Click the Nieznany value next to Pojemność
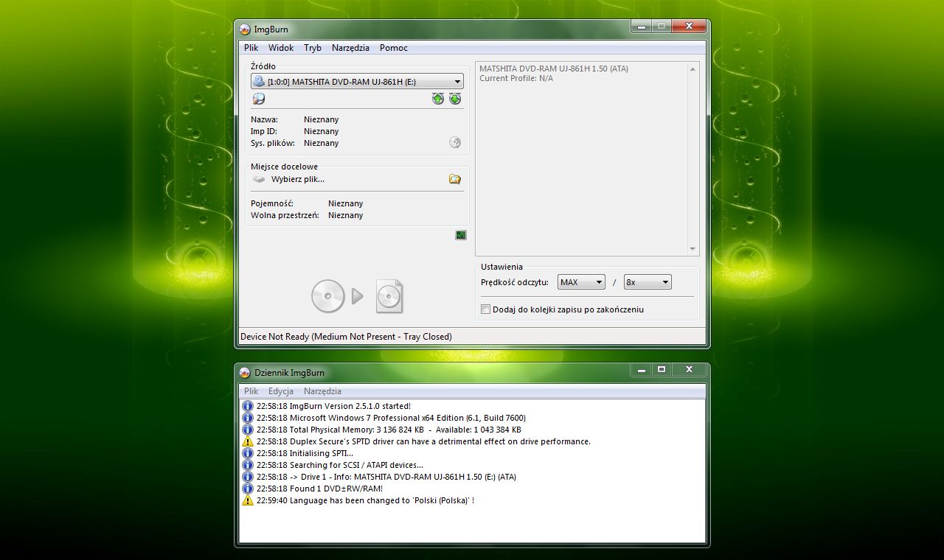 (346, 203)
